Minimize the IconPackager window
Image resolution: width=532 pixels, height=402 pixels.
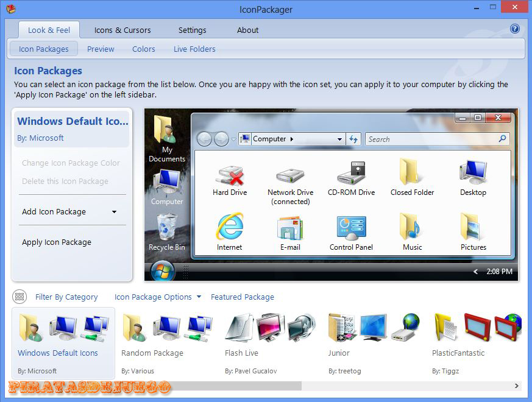(x=477, y=7)
